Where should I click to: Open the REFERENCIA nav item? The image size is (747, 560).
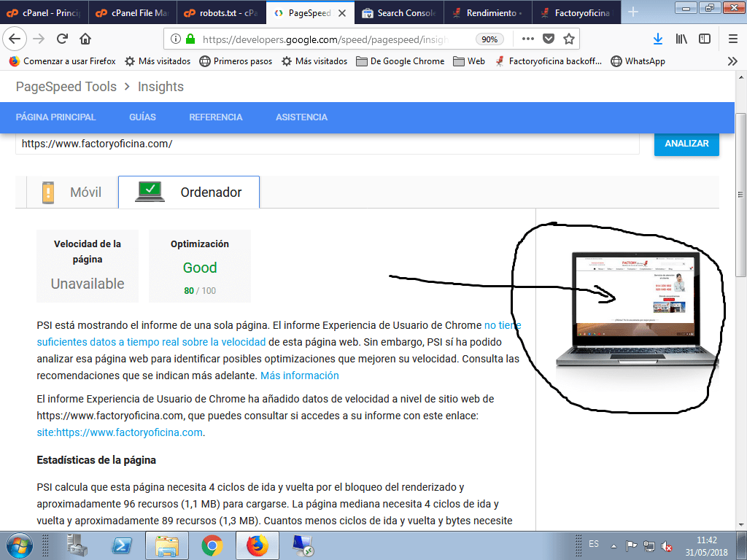tap(216, 117)
